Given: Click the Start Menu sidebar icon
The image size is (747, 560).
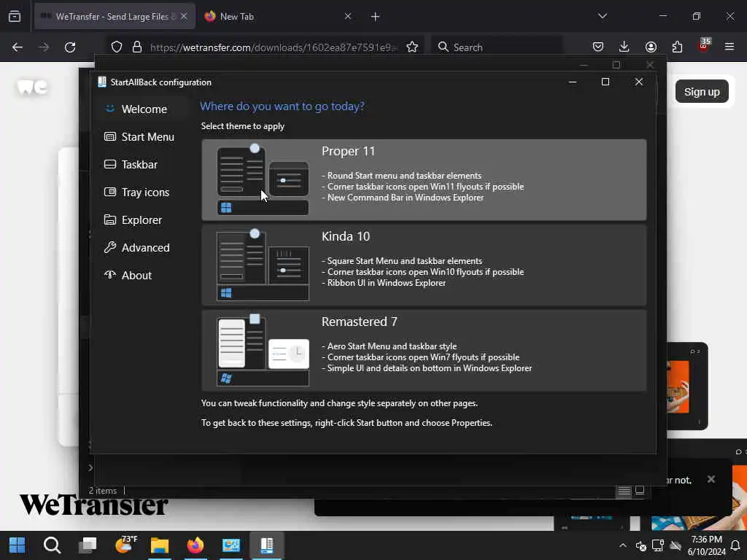Looking at the screenshot, I should coord(110,136).
